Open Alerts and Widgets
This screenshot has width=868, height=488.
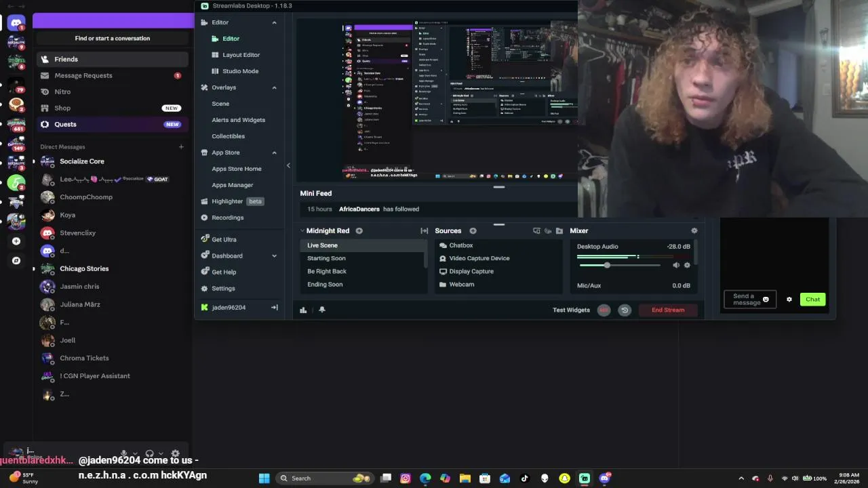pyautogui.click(x=238, y=120)
